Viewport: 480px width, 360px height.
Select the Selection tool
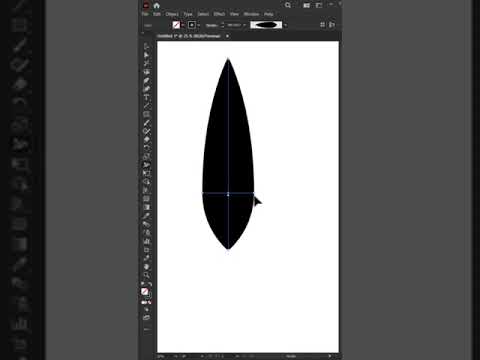146,46
